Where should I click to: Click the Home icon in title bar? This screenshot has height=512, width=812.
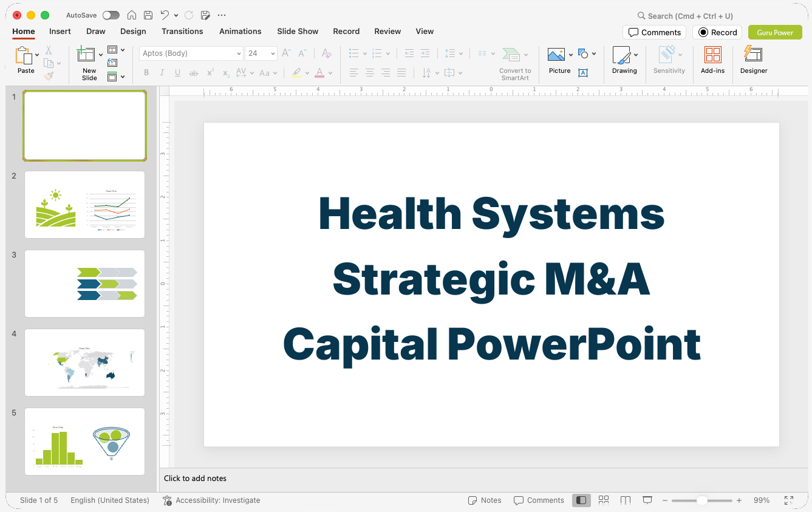pos(132,15)
